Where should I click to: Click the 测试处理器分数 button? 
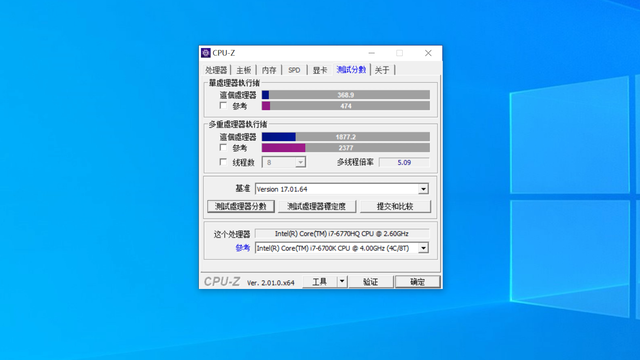[x=241, y=206]
